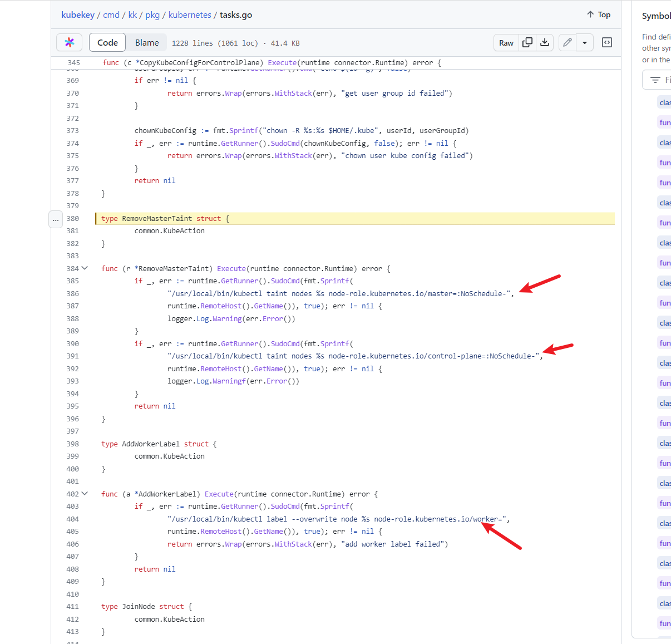Select the tasks.go filename in breadcrumbs

(x=235, y=15)
